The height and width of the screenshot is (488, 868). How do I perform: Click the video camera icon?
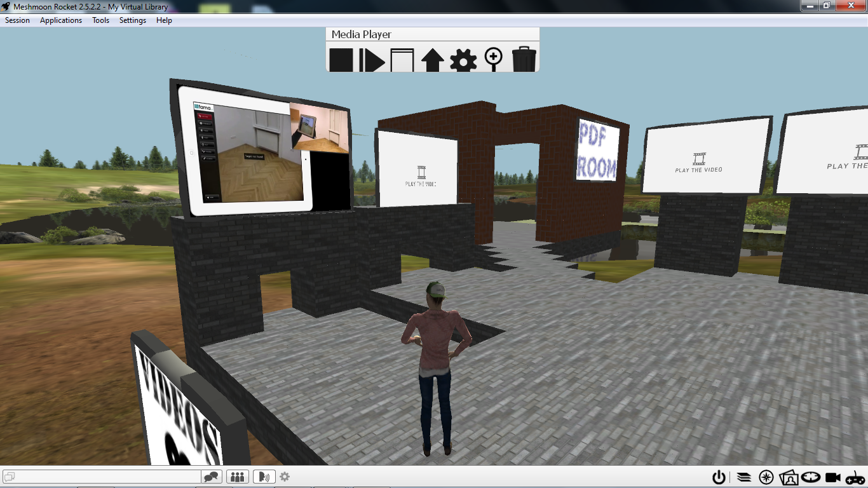(x=833, y=477)
